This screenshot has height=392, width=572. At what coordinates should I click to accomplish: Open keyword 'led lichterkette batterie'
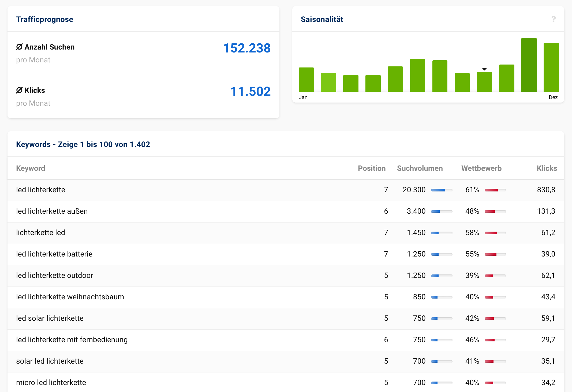[x=54, y=254]
